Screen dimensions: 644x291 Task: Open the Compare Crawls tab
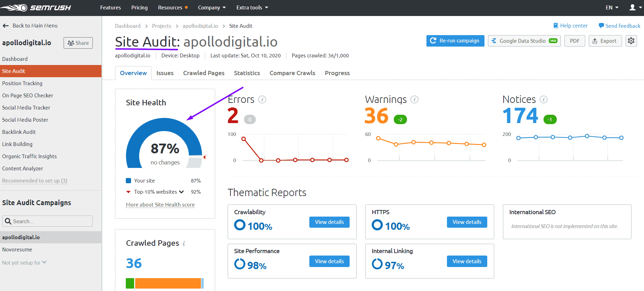tap(292, 73)
